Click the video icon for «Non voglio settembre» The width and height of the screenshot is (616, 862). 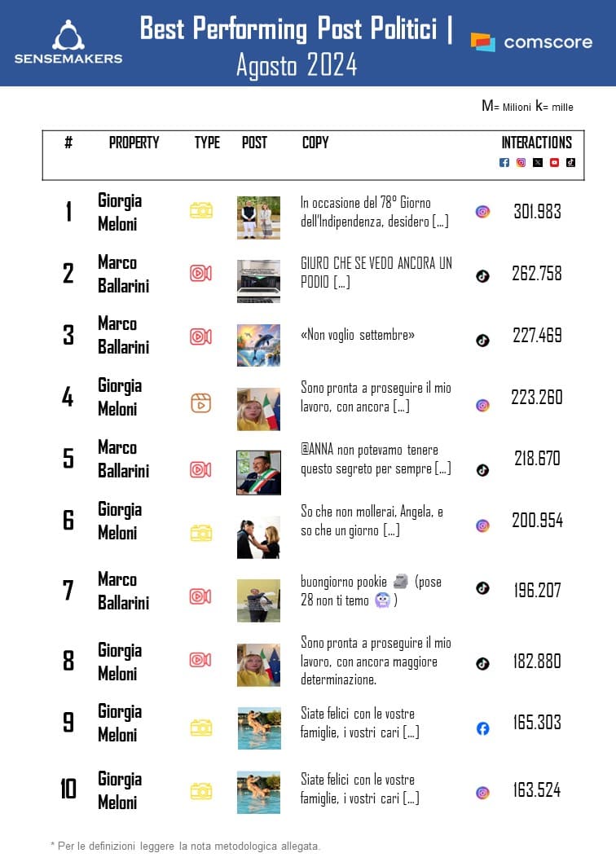click(200, 336)
